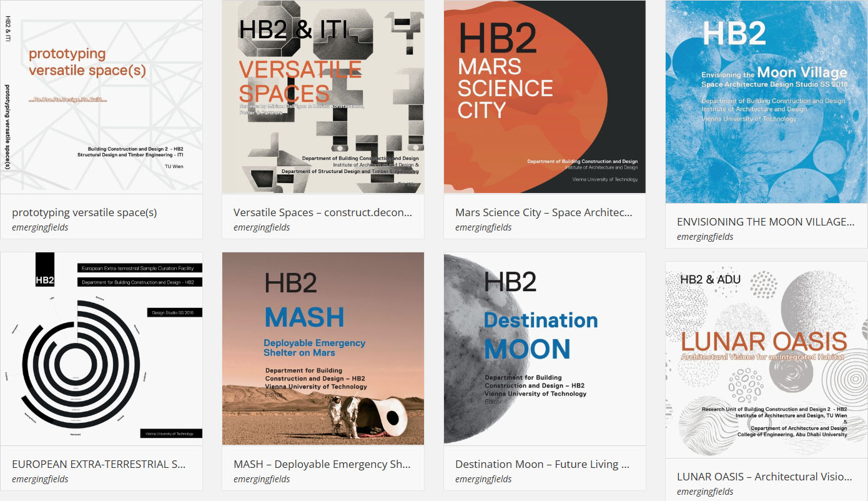Click the 'prototyping versatile space(s)' title link
The height and width of the screenshot is (501, 868).
[x=84, y=212]
